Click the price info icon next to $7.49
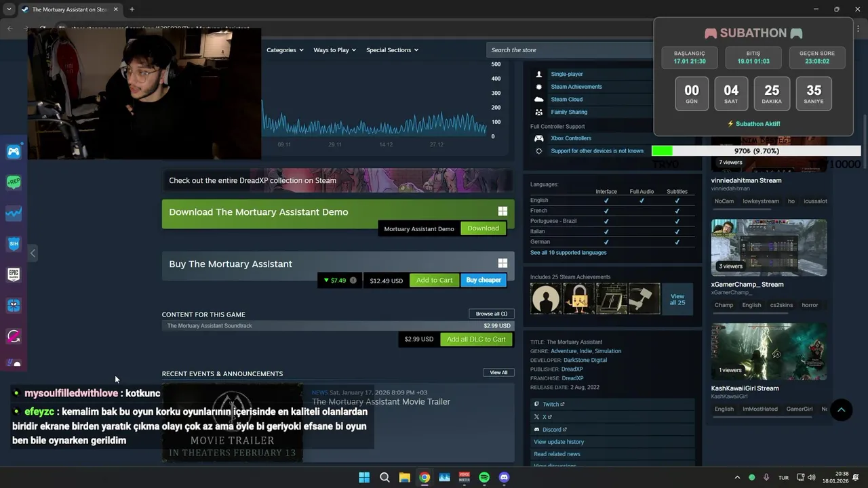 click(353, 280)
